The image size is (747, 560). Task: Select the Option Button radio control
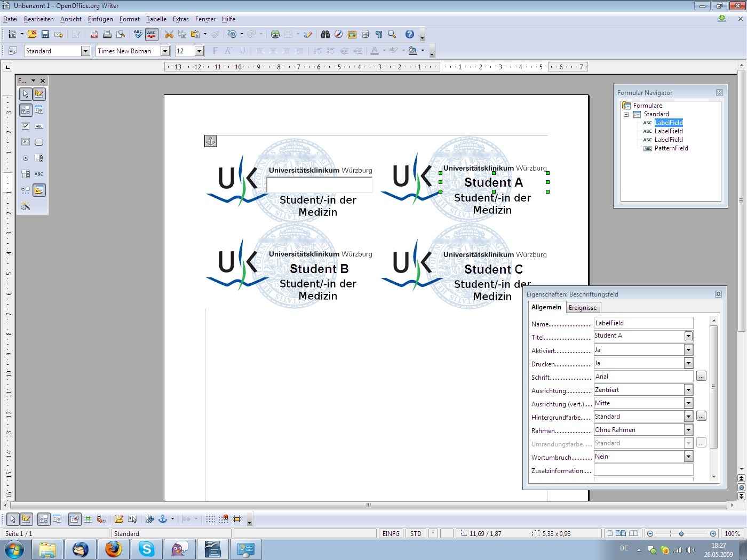point(26,158)
